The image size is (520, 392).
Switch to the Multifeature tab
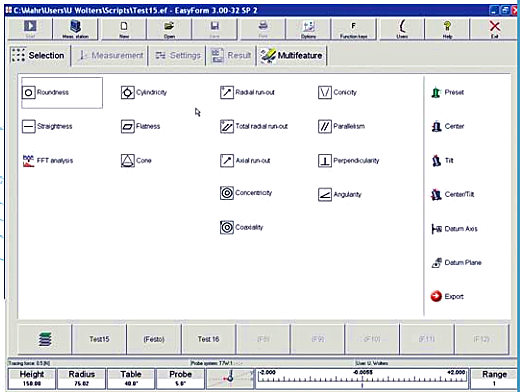coord(291,55)
